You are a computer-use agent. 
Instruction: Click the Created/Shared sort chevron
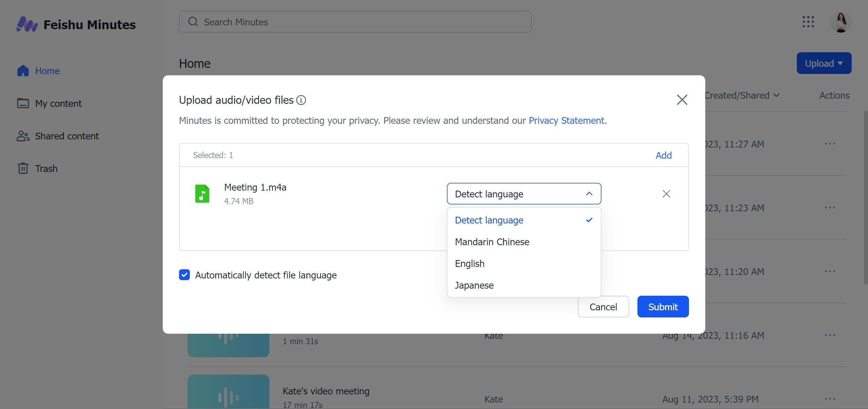pyautogui.click(x=777, y=95)
